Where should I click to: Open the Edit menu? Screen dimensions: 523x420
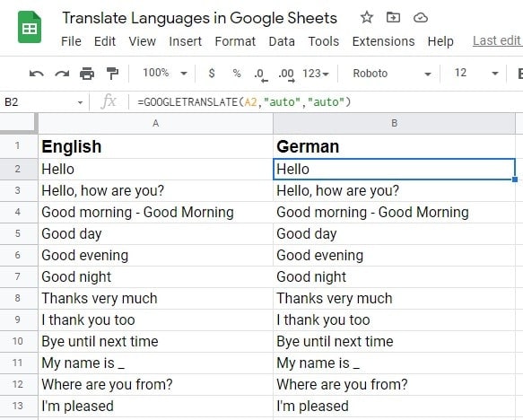(x=105, y=41)
